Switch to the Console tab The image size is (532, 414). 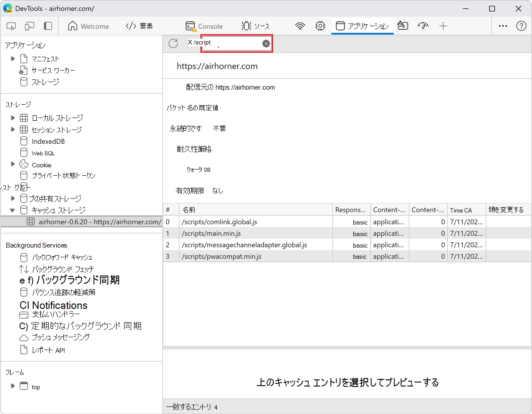click(204, 26)
